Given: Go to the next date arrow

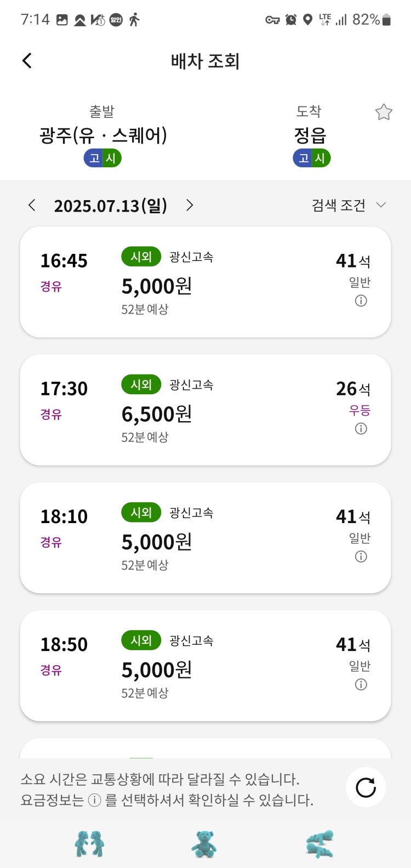Looking at the screenshot, I should pyautogui.click(x=190, y=205).
